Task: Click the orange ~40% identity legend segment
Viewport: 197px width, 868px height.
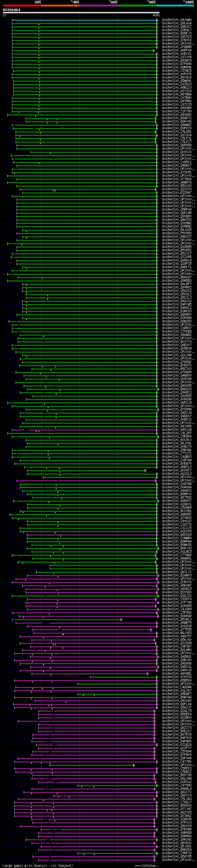Action: pyautogui.click(x=60, y=6)
